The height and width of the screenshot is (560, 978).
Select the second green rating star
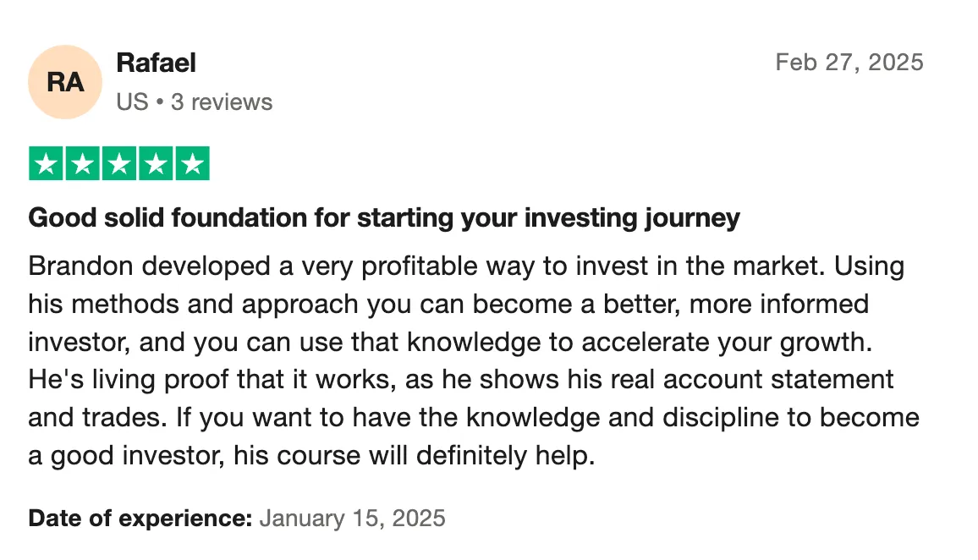point(82,163)
